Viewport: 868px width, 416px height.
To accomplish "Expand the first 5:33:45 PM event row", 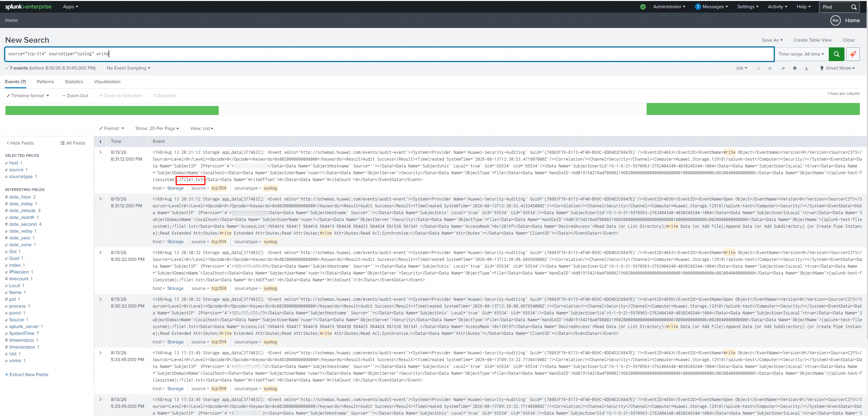I will pos(100,353).
